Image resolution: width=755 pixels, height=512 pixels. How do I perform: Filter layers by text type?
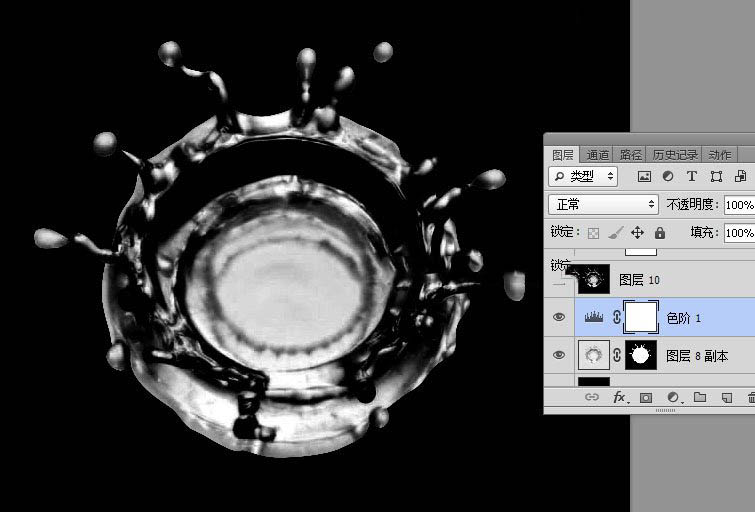click(691, 176)
